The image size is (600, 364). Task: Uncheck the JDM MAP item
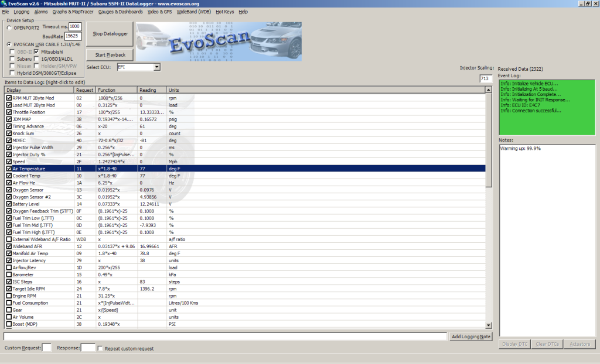click(9, 119)
